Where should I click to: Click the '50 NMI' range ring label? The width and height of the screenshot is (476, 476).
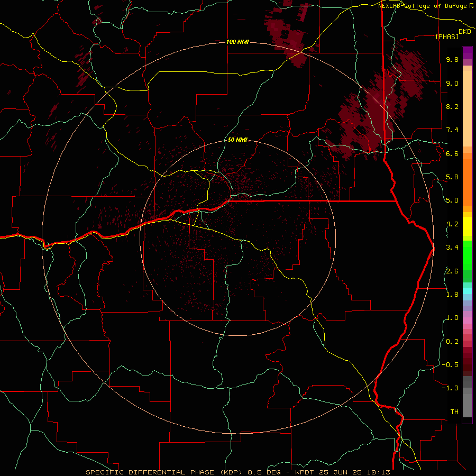click(x=237, y=140)
